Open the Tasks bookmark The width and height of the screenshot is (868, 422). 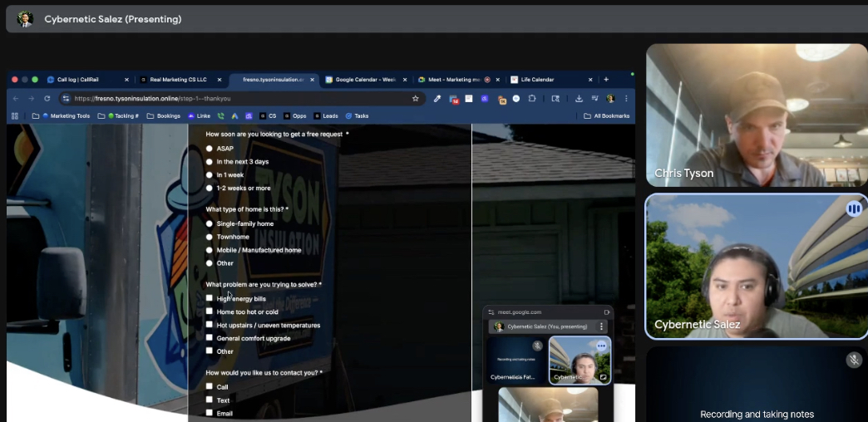click(357, 116)
